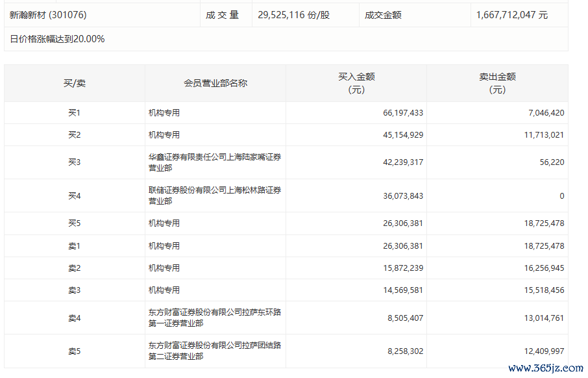The width and height of the screenshot is (588, 378).
Task: Click the 卖出金额 (元) column header
Action: (497, 83)
